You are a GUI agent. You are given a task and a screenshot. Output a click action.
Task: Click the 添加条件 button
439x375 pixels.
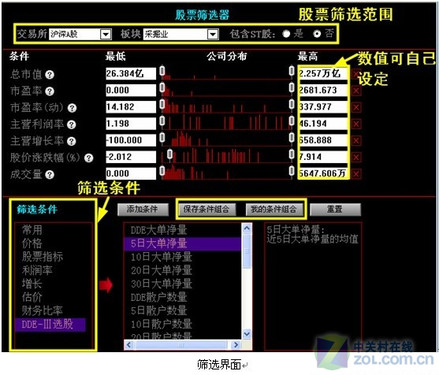tap(142, 210)
